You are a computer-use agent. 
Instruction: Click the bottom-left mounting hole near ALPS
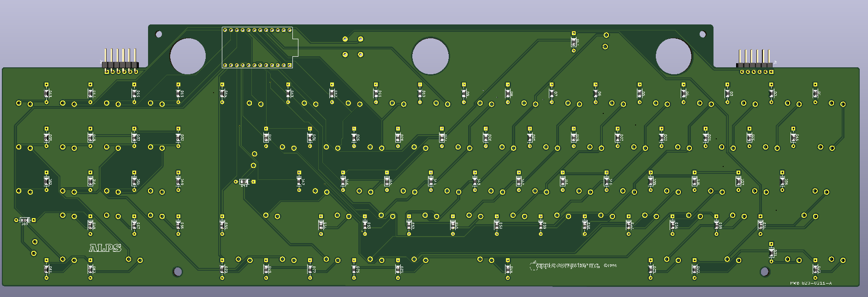click(x=178, y=272)
